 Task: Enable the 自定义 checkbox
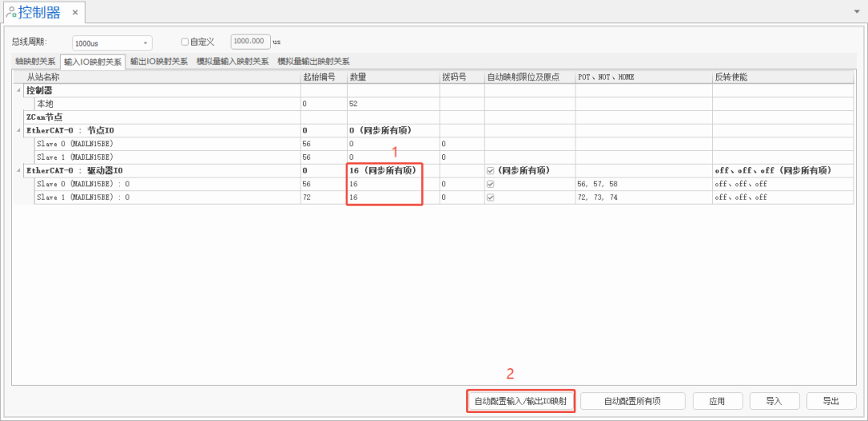(x=185, y=42)
